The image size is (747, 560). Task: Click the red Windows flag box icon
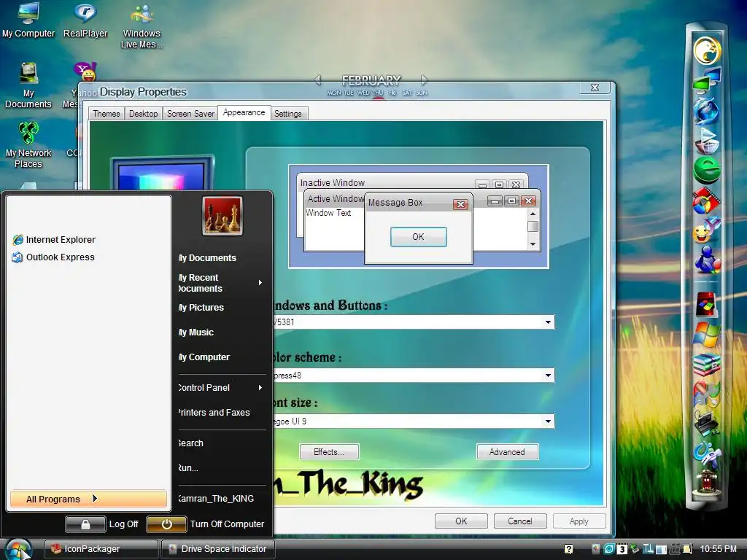[707, 305]
